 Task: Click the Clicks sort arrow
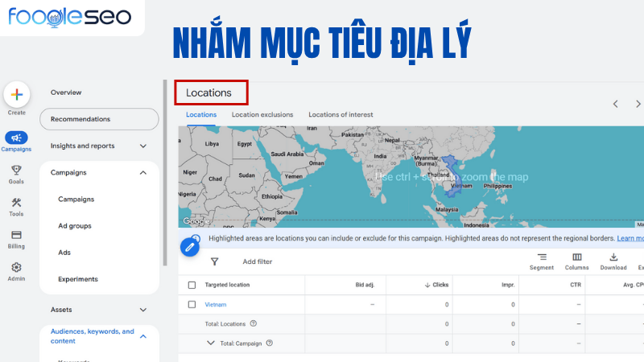click(427, 285)
